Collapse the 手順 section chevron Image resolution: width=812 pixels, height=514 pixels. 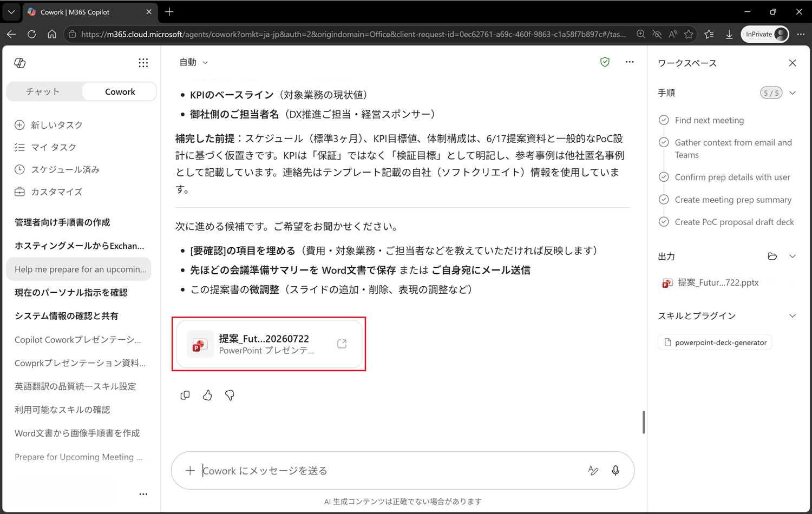pos(793,93)
